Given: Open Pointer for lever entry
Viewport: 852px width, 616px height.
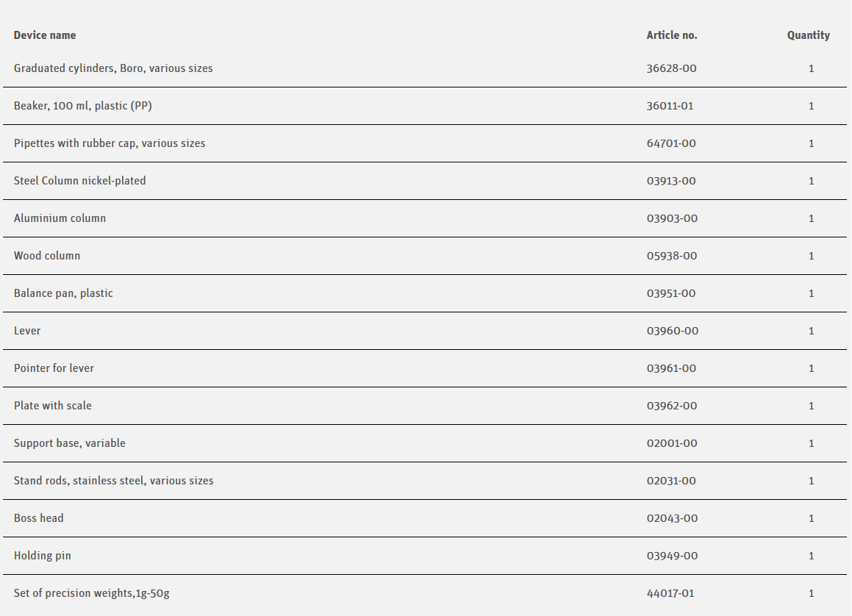Looking at the screenshot, I should tap(54, 368).
